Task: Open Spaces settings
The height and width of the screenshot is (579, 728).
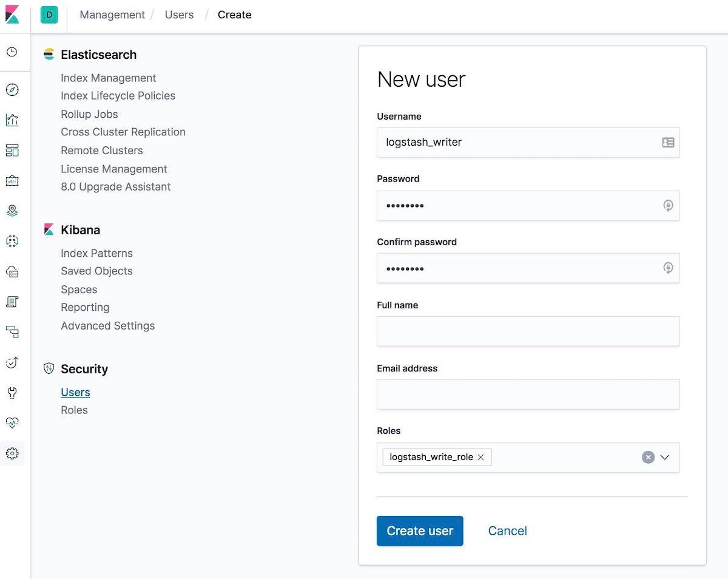Action: coord(79,289)
